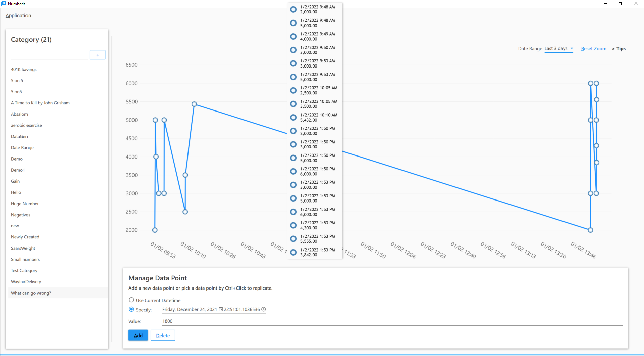Click the Delete button
The image size is (644, 356).
click(163, 335)
